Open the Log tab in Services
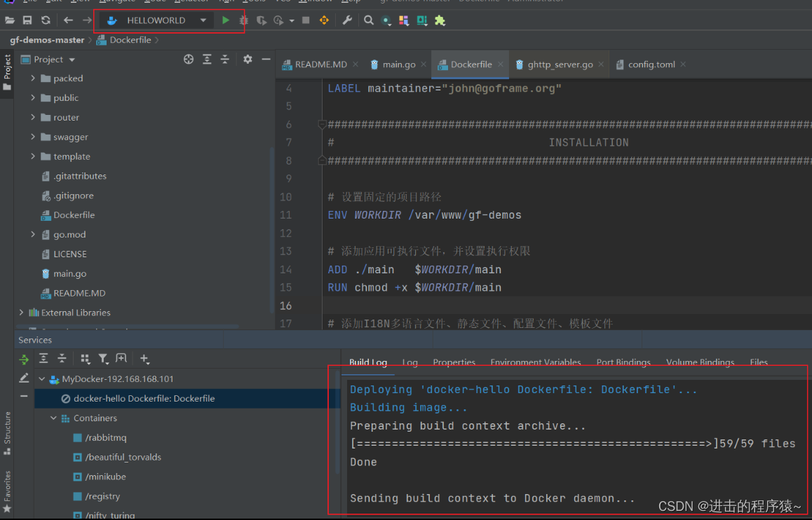Screen dimensions: 812x520 [x=410, y=362]
